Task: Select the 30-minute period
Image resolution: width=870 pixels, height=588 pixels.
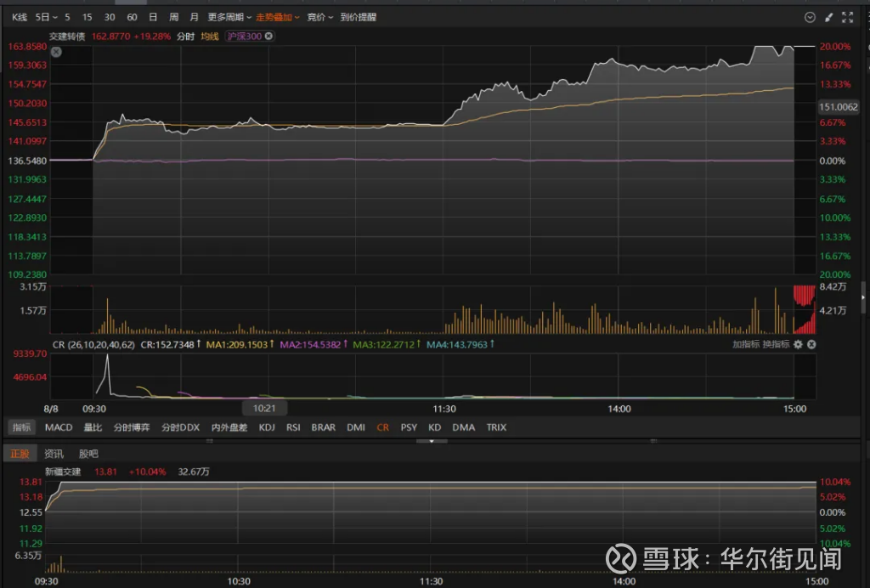Action: 110,17
